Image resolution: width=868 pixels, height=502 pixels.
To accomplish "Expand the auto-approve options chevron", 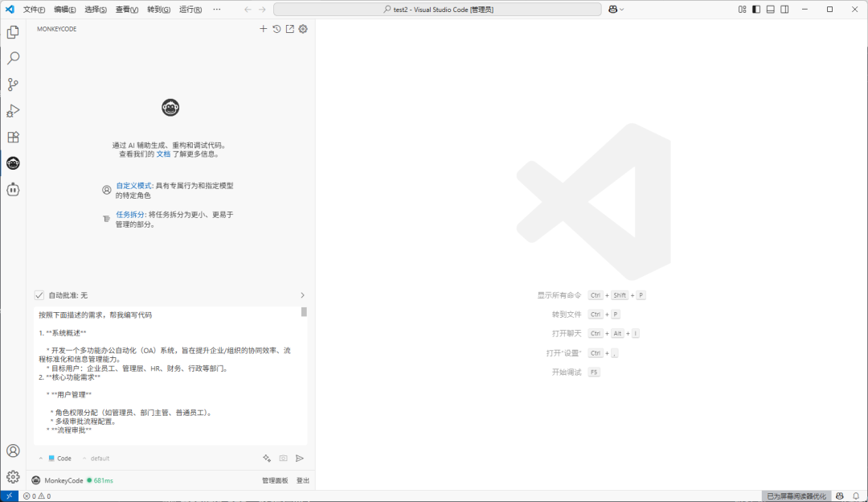I will pos(302,295).
